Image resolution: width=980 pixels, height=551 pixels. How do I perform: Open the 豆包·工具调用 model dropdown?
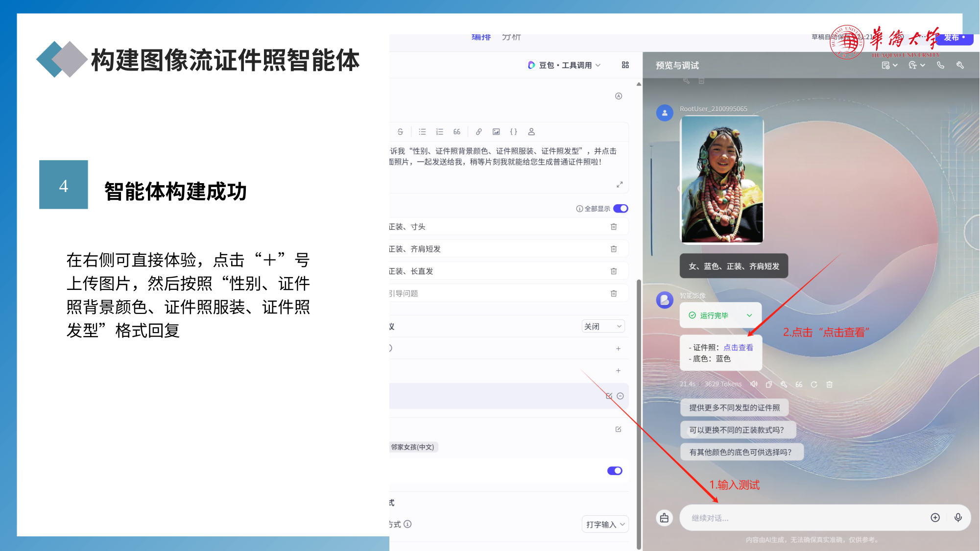coord(564,65)
